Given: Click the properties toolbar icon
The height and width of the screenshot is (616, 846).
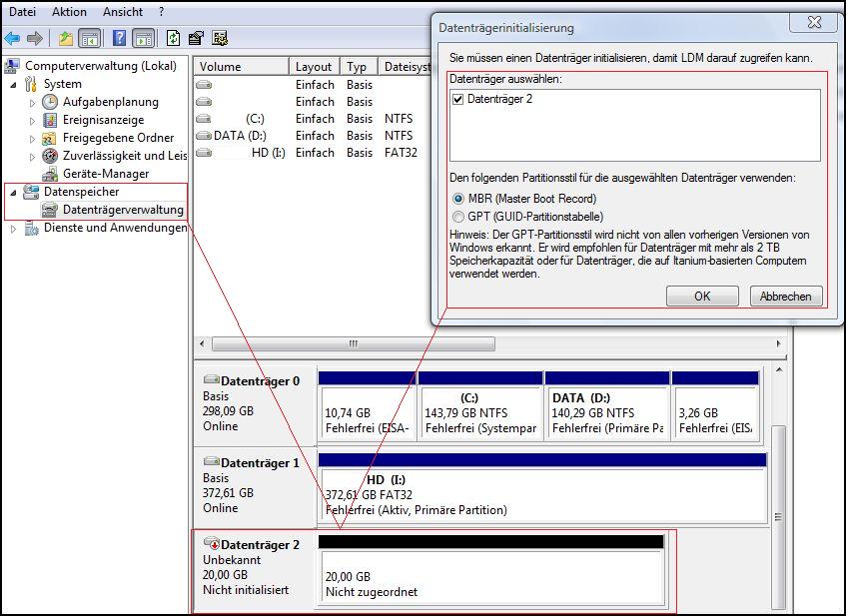Looking at the screenshot, I should 197,38.
